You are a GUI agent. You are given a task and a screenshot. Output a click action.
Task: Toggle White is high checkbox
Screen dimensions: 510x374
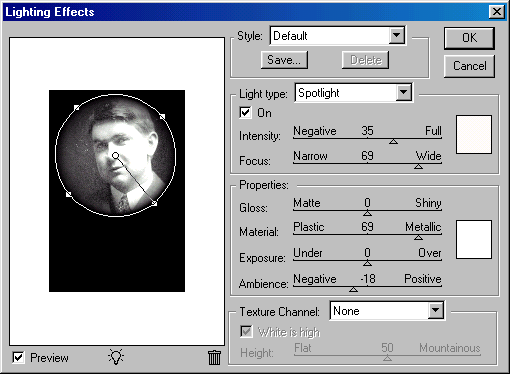pos(246,332)
